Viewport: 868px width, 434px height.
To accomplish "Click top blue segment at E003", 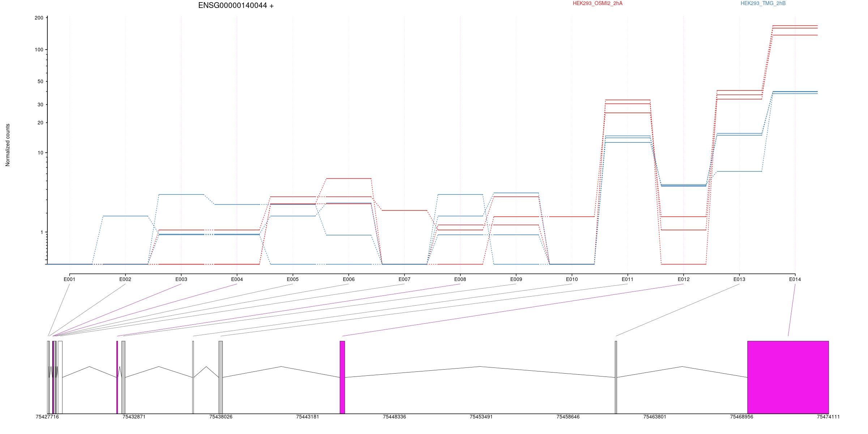I will pyautogui.click(x=181, y=195).
